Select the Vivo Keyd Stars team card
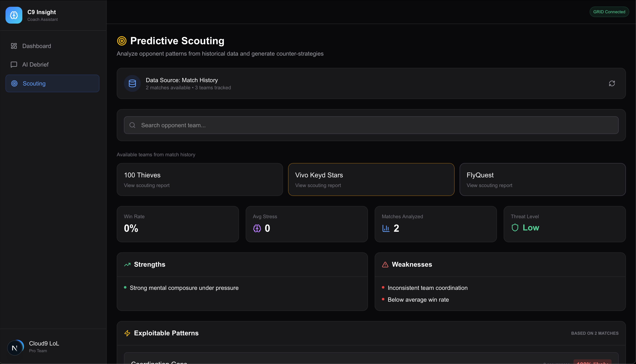This screenshot has width=636, height=364. 371,179
